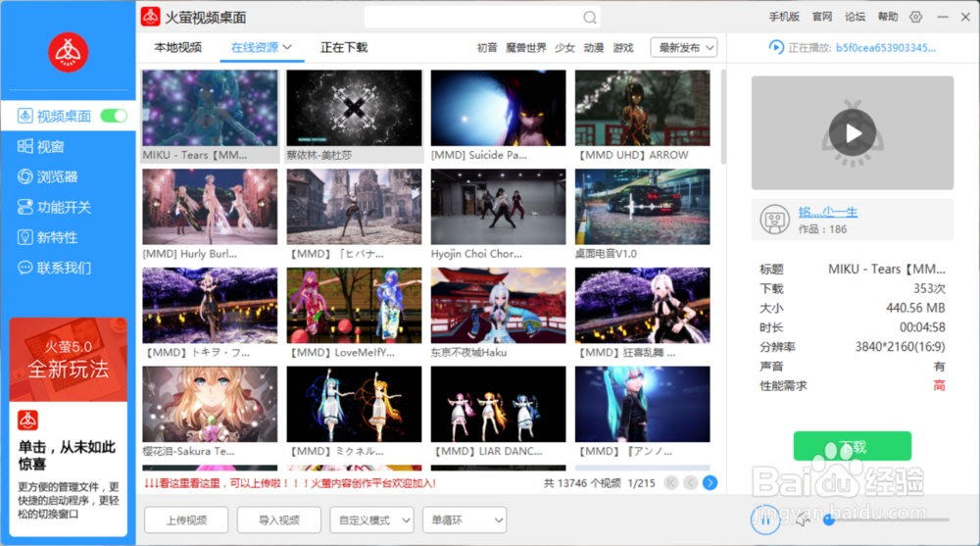980x546 pixels.
Task: Switch to the 正在下载 tab
Action: (344, 47)
